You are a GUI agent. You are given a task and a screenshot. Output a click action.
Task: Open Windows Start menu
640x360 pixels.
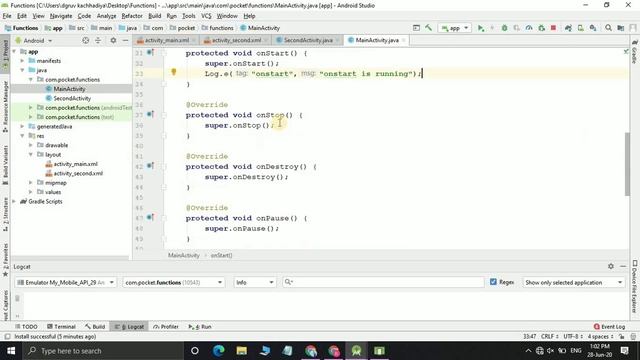[11, 351]
